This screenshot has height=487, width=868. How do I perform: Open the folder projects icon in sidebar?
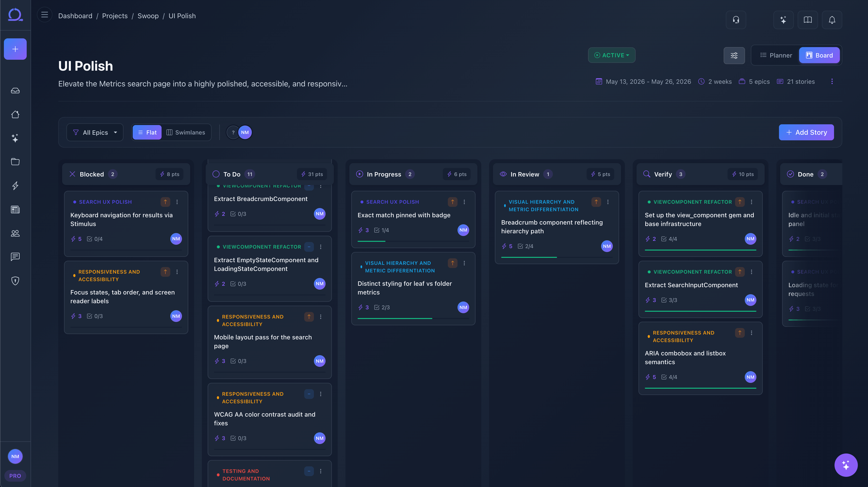click(x=15, y=162)
